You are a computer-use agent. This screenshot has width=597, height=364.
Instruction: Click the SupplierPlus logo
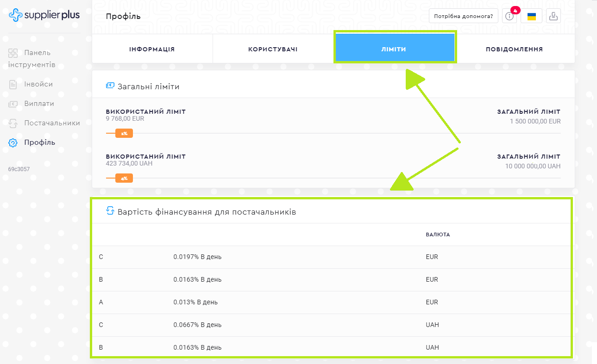point(44,15)
